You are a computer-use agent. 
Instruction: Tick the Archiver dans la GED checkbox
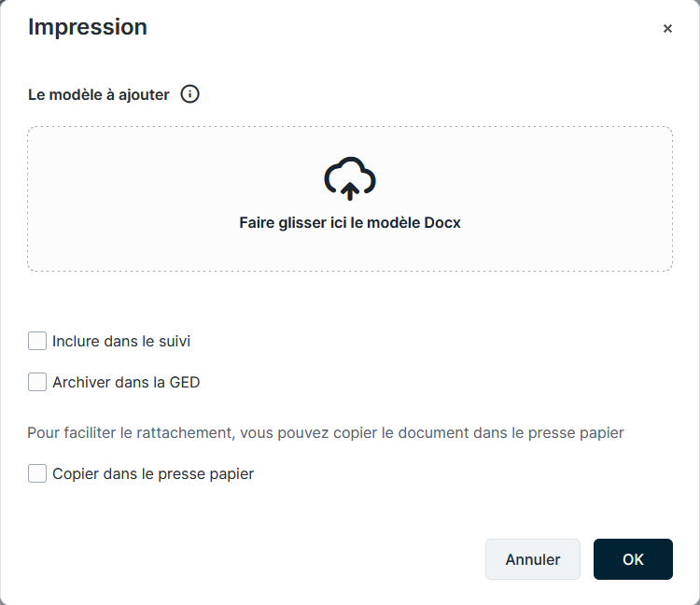pyautogui.click(x=37, y=382)
